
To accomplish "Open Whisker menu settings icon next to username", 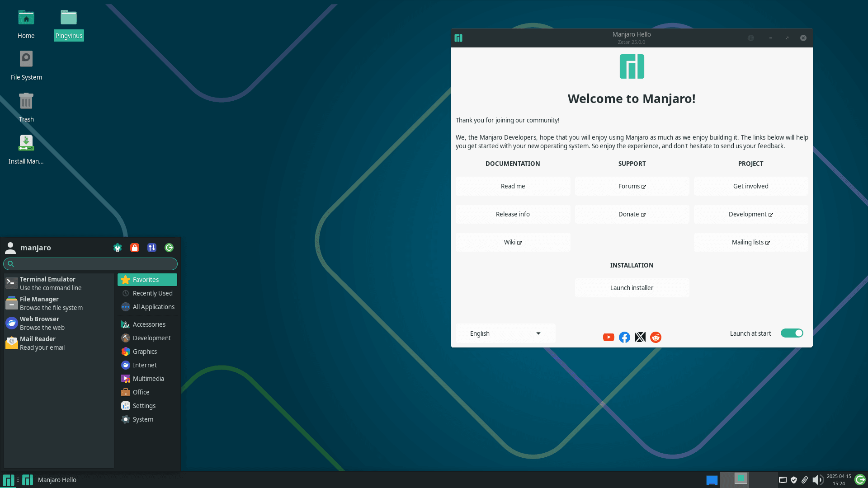I will pyautogui.click(x=118, y=248).
